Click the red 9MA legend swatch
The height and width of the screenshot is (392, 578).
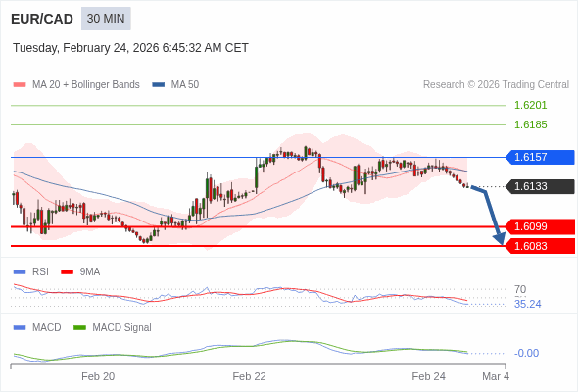(x=67, y=272)
